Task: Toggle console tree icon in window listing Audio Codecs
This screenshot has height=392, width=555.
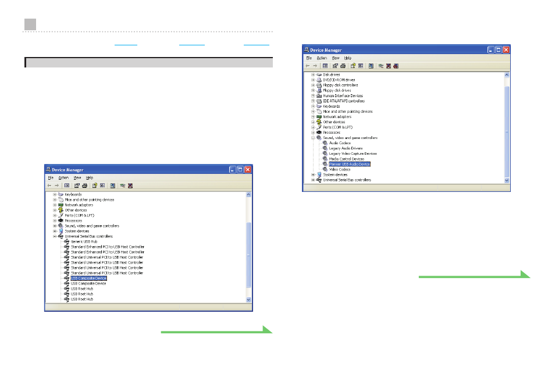Action: pos(325,66)
